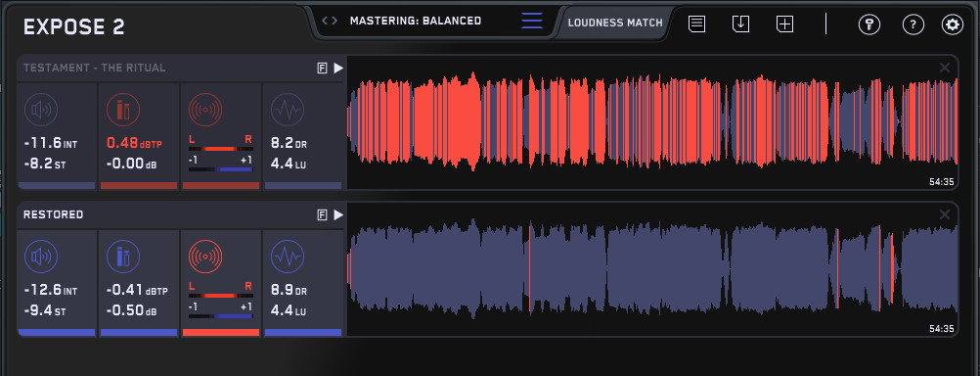This screenshot has width=980, height=376.
Task: Open the settings gear
Action: point(953,24)
